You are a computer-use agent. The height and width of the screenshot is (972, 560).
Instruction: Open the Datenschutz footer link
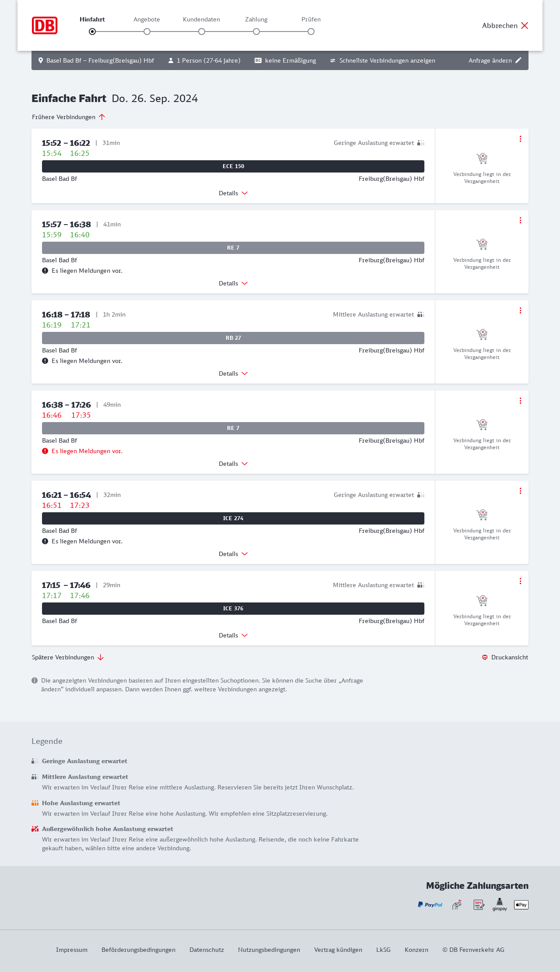(x=206, y=950)
